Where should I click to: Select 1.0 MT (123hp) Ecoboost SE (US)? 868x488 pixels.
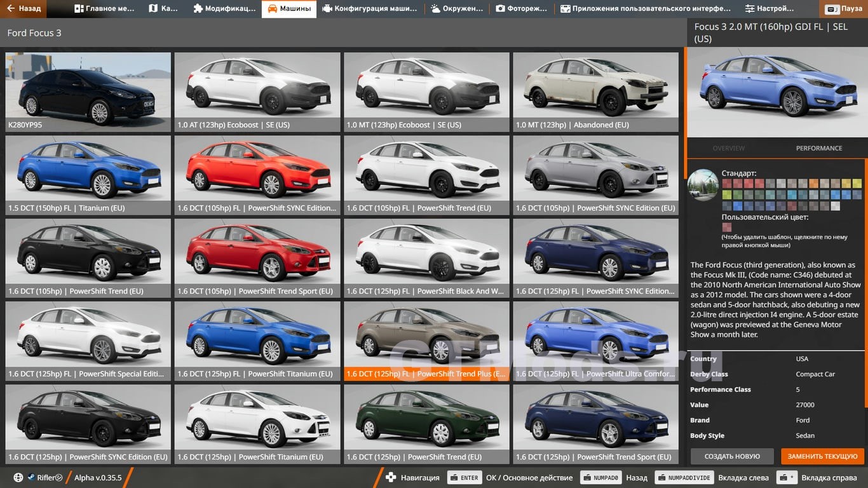pos(426,92)
